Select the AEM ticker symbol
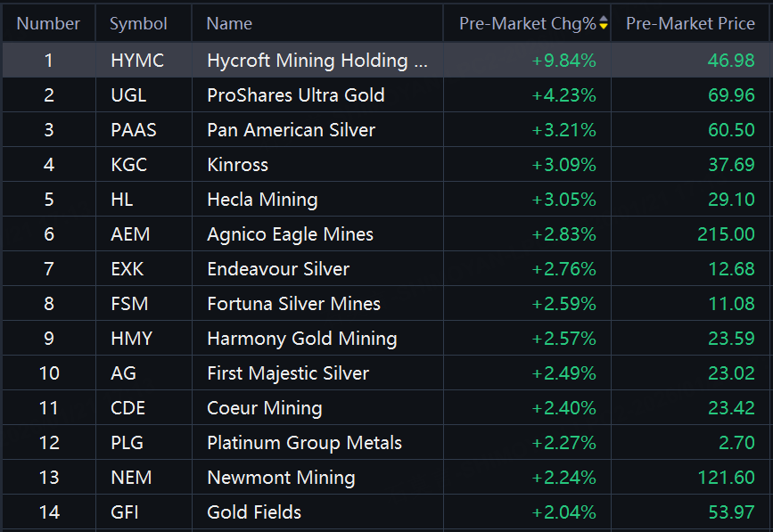Screen dimensions: 773x532 130,234
